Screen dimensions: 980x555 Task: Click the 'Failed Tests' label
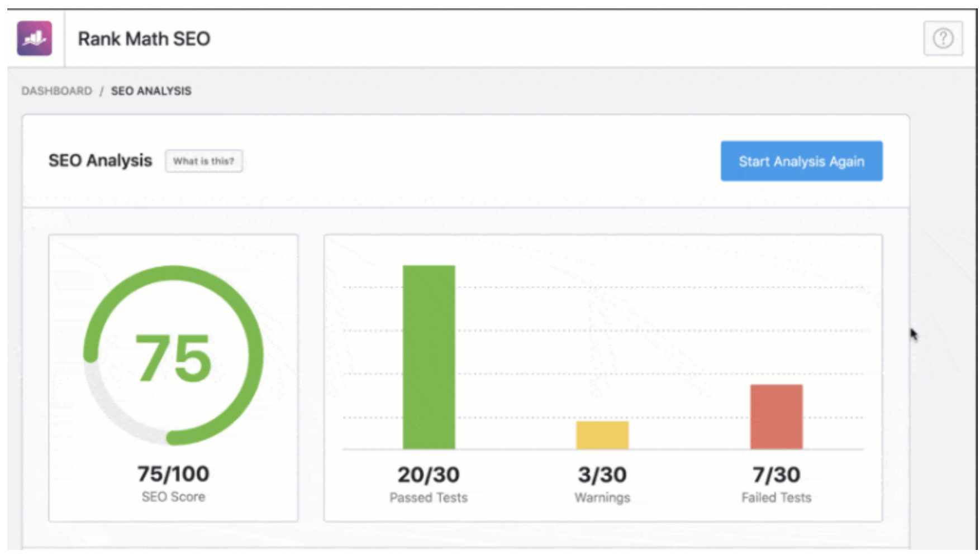tap(776, 497)
